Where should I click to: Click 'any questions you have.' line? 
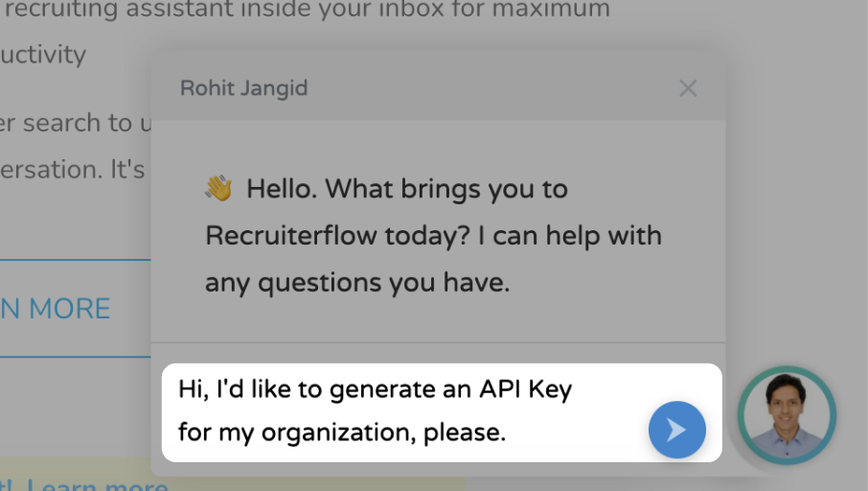(357, 283)
